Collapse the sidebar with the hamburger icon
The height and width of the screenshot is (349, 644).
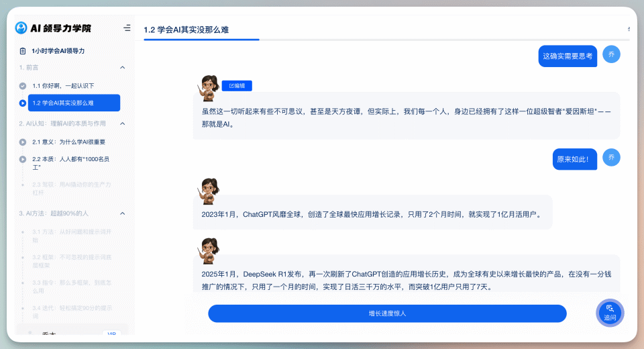(127, 28)
